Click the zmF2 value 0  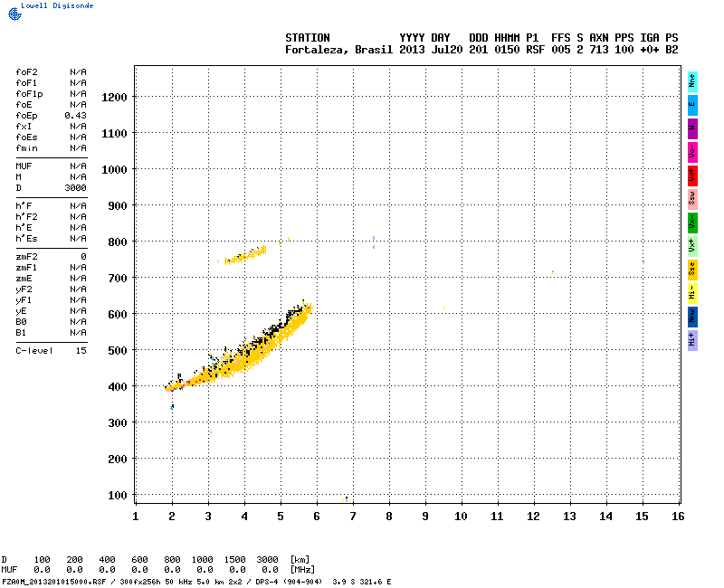(83, 257)
